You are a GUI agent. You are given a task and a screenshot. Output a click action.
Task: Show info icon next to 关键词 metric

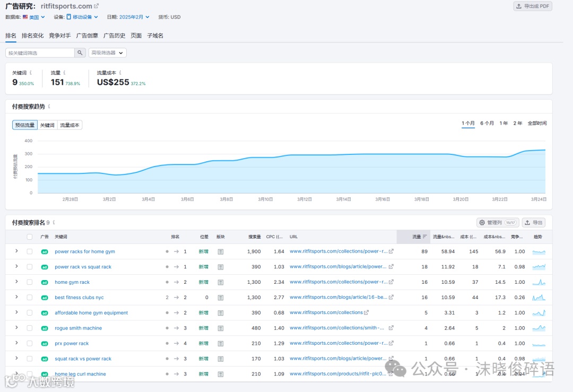(x=31, y=73)
